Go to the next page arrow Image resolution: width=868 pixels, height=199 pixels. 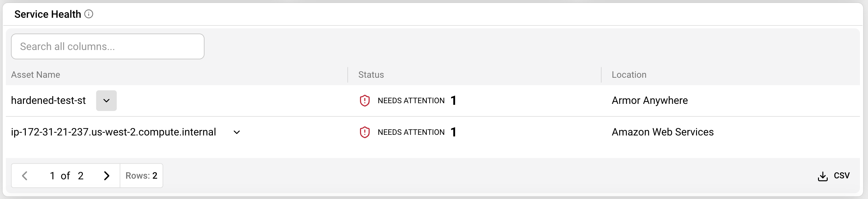point(106,176)
